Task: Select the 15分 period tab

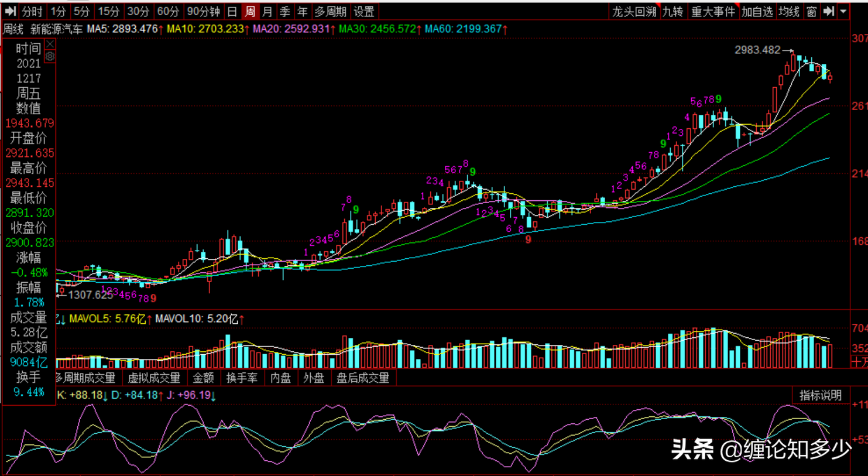Action: [x=108, y=11]
